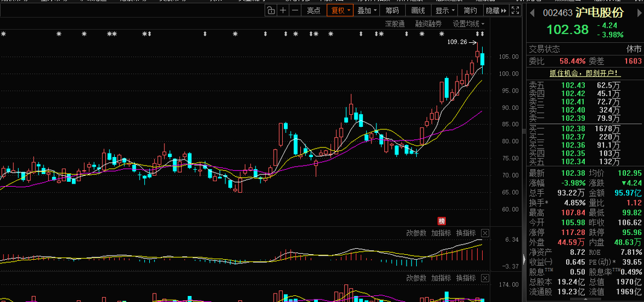Select the 买四 102.35 order row
Screen dimensions: 644x302
[x=585, y=153]
